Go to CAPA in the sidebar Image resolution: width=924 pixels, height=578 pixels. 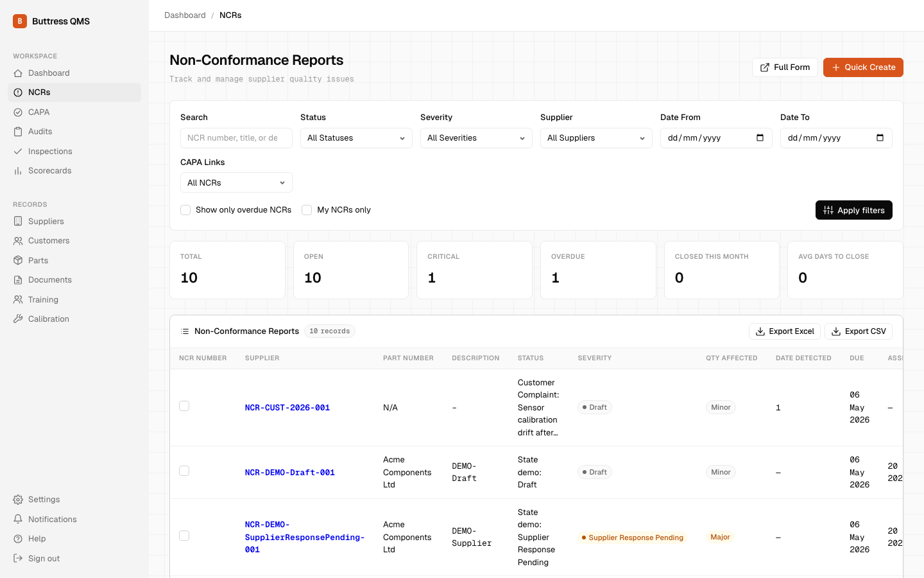tap(74, 112)
